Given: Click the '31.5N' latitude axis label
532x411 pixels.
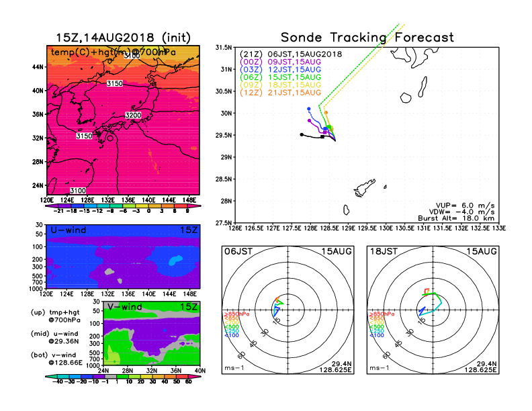Looking at the screenshot, I should 224,48.
